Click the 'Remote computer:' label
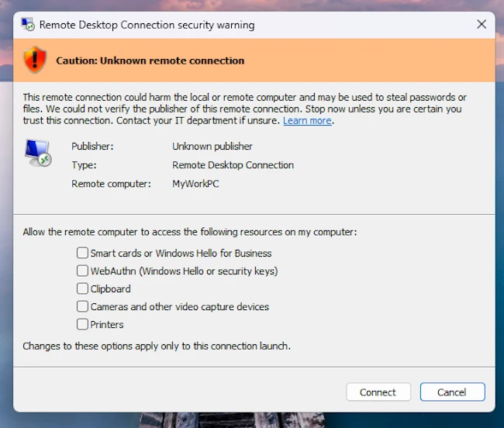The height and width of the screenshot is (428, 504). pos(111,184)
